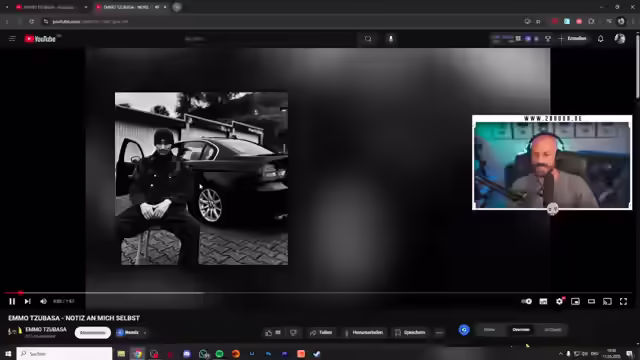Open YouTube hamburger guide menu

[12, 39]
